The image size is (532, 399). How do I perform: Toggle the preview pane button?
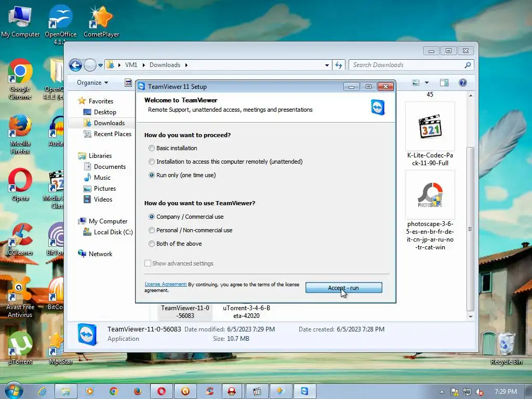pos(444,83)
